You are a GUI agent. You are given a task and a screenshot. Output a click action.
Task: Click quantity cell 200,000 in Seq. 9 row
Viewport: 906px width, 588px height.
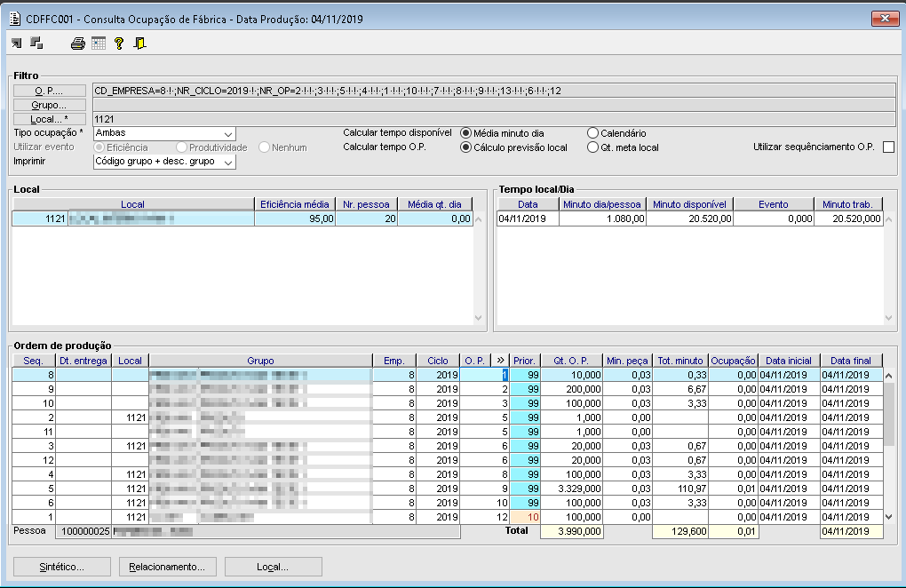571,389
